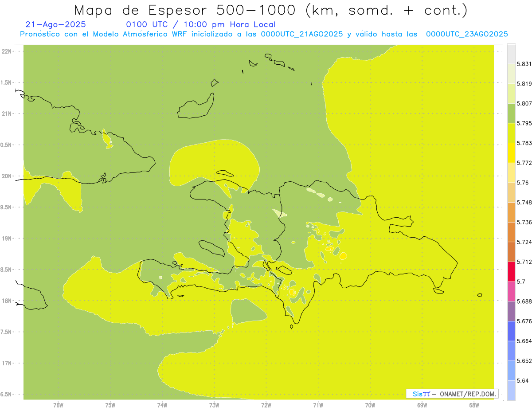Click the light blue swatch between 5.64 and 5.652
Image resolution: width=532 pixels, height=411 pixels.
click(x=511, y=371)
